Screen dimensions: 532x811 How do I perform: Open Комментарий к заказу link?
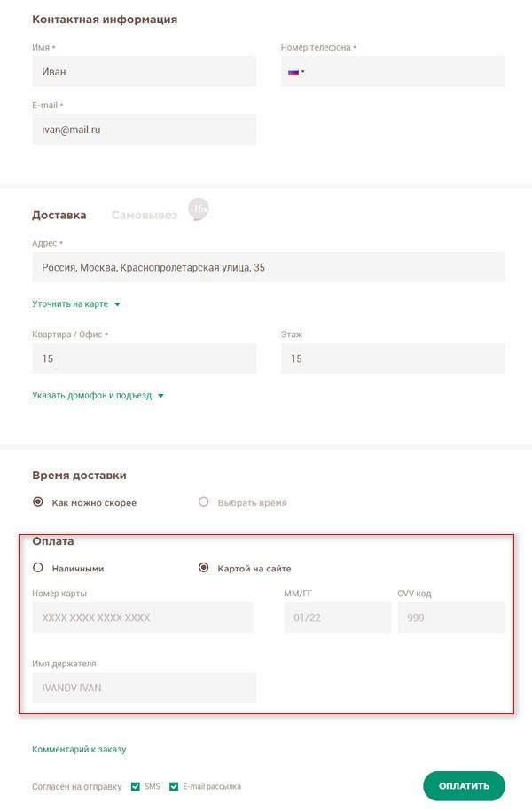[x=79, y=750]
